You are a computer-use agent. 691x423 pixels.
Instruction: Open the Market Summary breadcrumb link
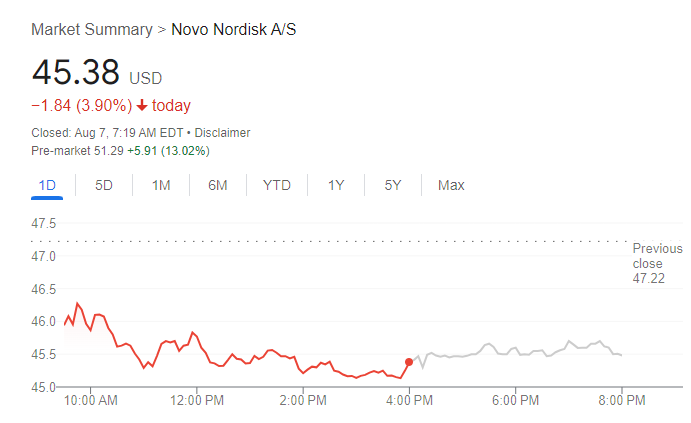[x=92, y=29]
